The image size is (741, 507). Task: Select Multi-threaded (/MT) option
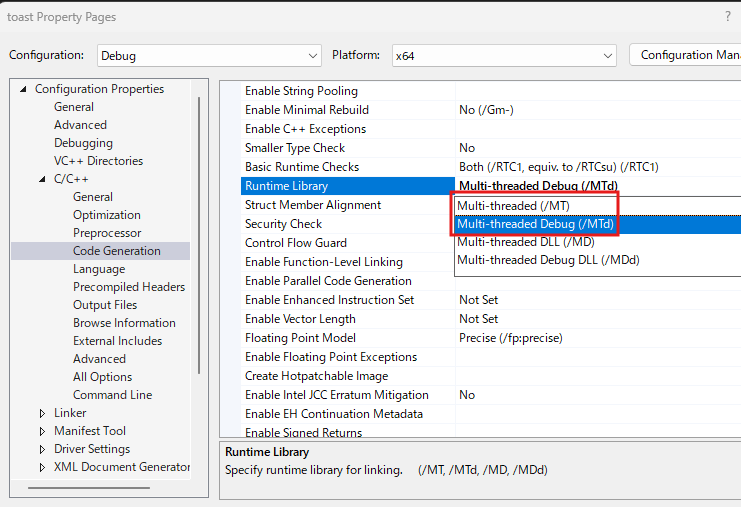(x=513, y=205)
